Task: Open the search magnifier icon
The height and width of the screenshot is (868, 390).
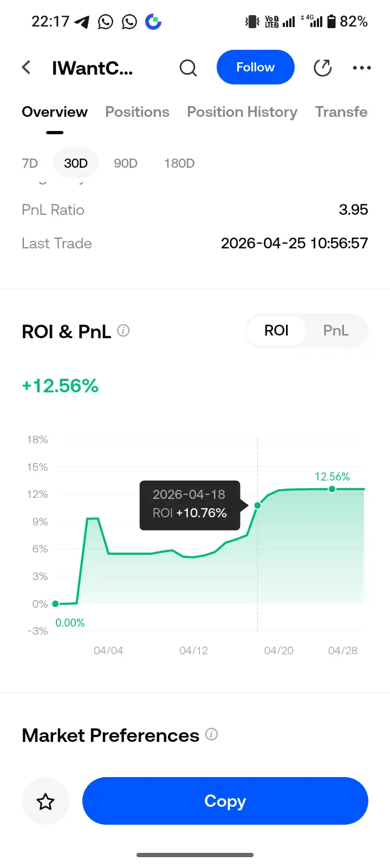Action: 188,68
